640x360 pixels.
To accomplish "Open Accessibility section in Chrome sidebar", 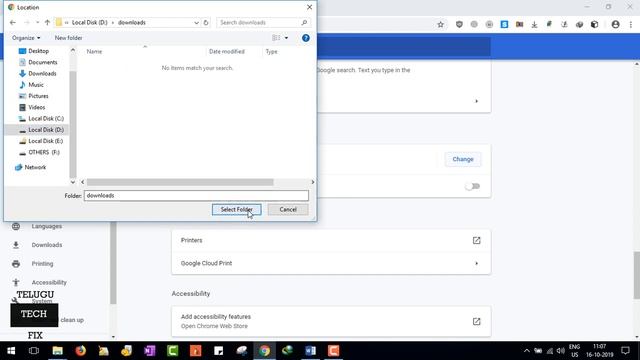I will tap(49, 282).
